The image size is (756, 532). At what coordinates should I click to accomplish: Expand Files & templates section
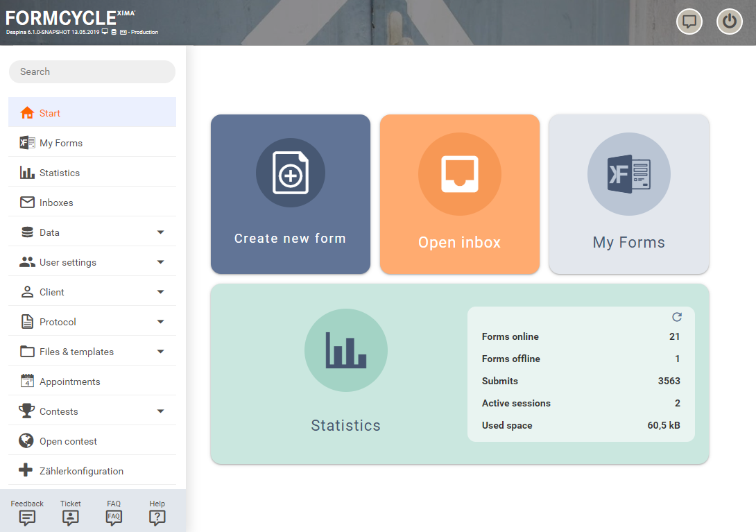pos(160,352)
